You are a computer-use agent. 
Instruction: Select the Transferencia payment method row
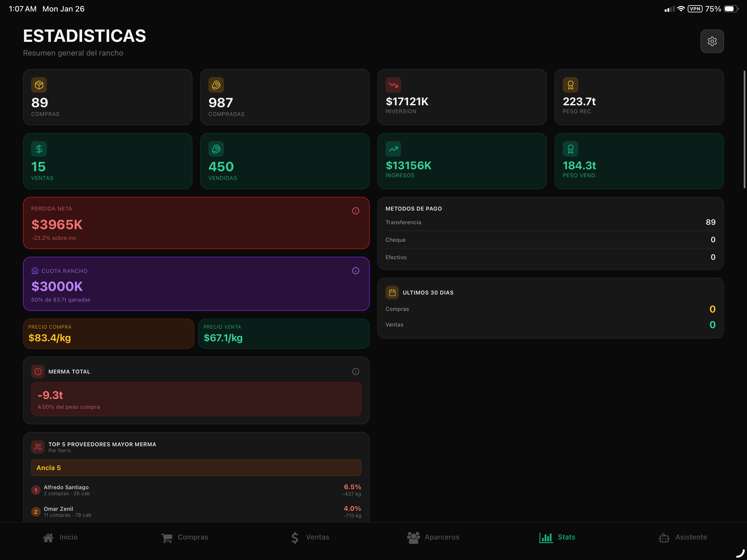click(550, 222)
